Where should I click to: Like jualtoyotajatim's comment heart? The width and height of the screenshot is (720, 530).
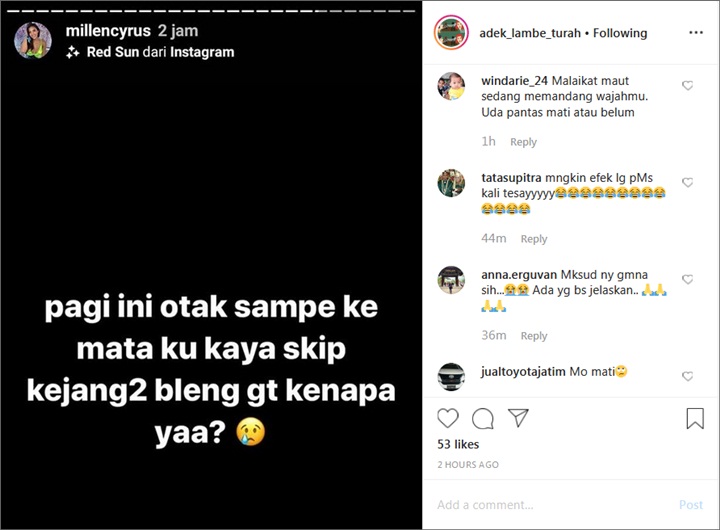tap(687, 376)
